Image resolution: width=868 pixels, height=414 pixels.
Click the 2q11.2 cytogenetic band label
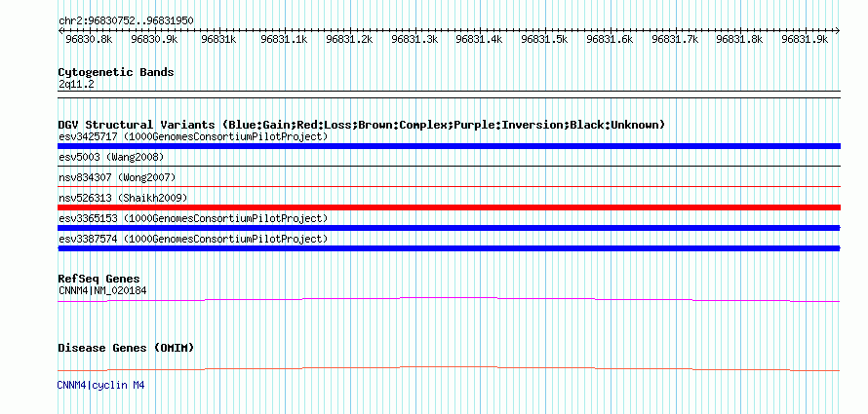click(x=76, y=84)
